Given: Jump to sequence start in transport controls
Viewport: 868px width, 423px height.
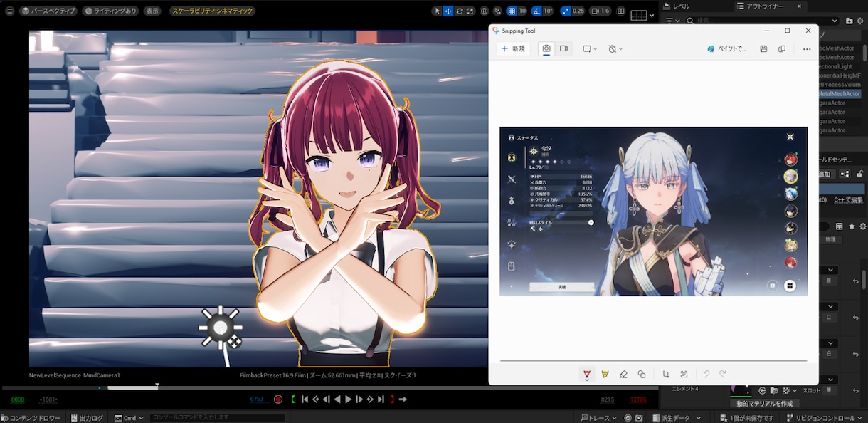Looking at the screenshot, I should (305, 399).
